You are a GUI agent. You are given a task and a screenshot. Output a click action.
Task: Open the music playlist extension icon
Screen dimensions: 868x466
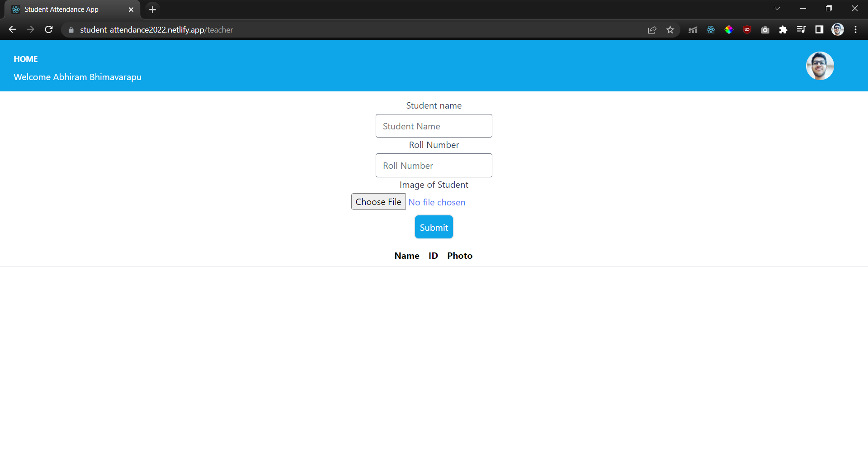801,29
